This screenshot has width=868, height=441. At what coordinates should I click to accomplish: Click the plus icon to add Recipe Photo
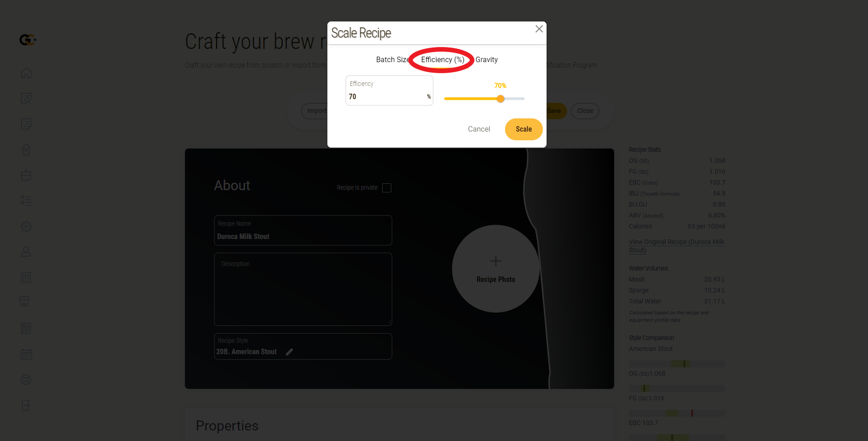[x=496, y=261]
